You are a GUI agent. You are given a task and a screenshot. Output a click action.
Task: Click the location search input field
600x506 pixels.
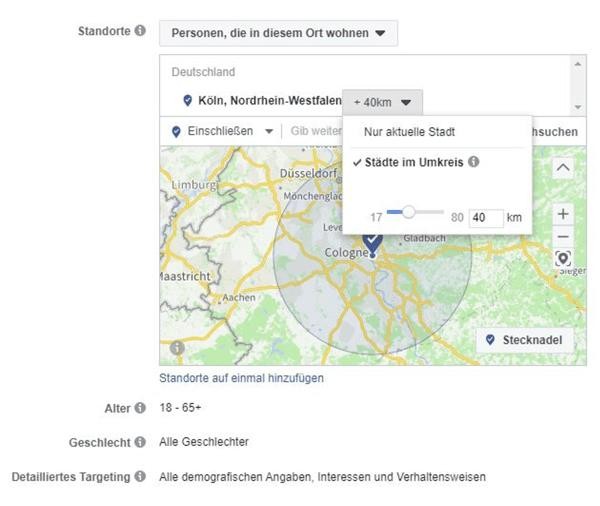click(316, 131)
